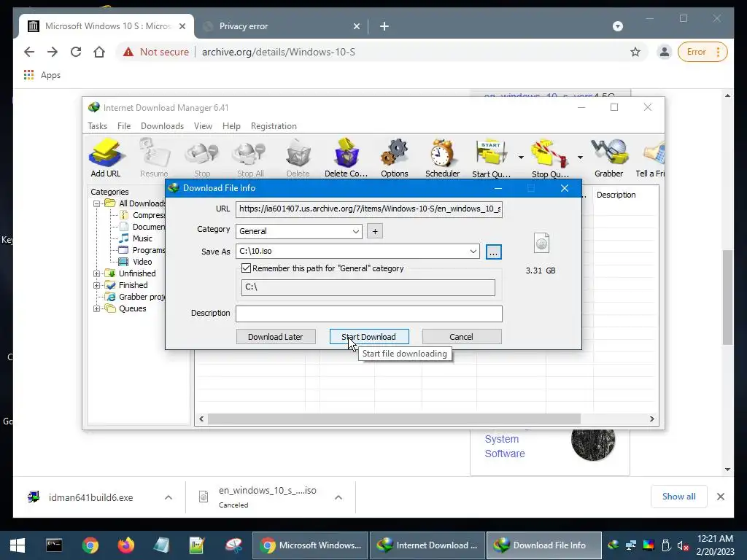Click the Chrome page vertical scrollbar thumb

click(727, 297)
